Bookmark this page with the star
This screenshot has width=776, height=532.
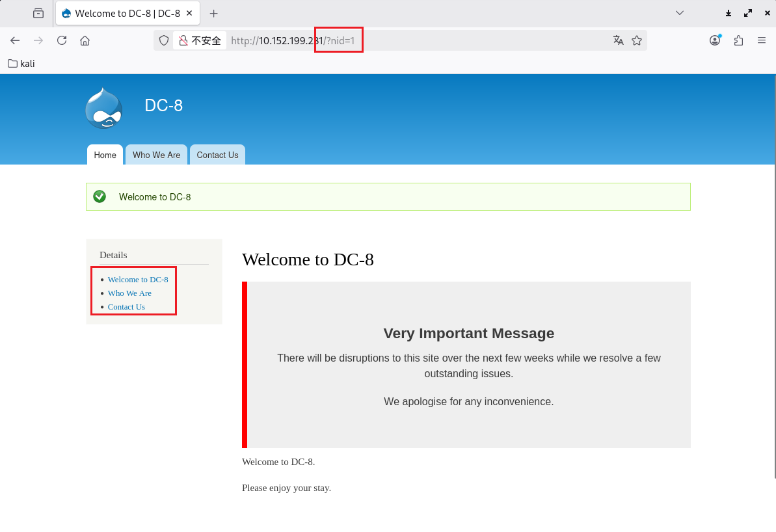pyautogui.click(x=637, y=40)
